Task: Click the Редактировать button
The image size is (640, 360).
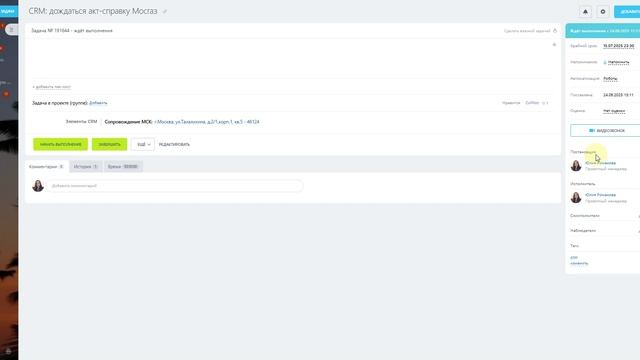Action: [174, 144]
